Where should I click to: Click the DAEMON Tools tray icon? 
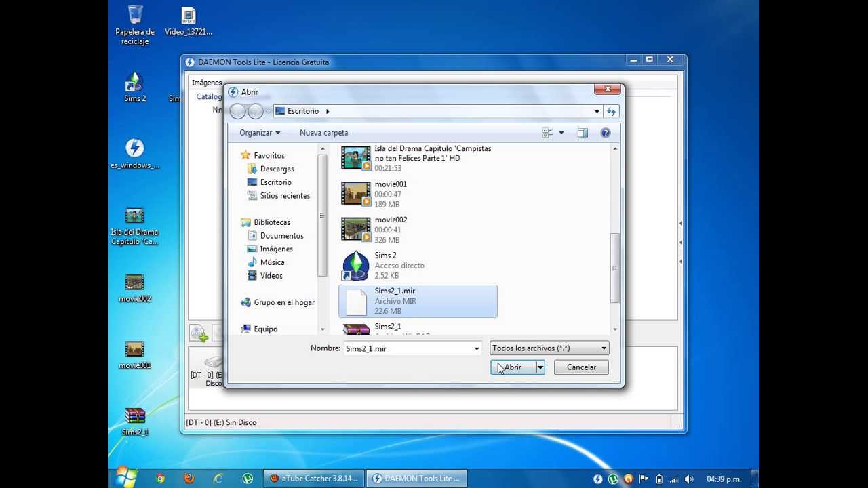(597, 479)
